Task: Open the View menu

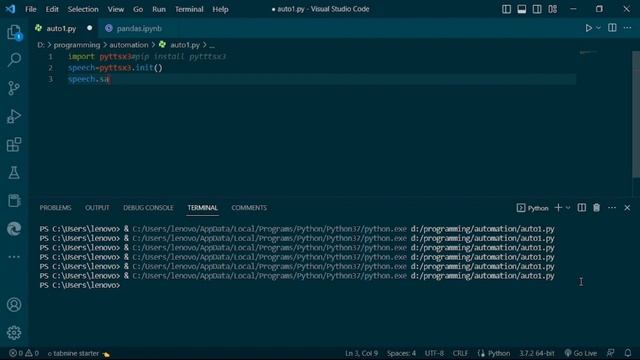Action: pos(116,9)
